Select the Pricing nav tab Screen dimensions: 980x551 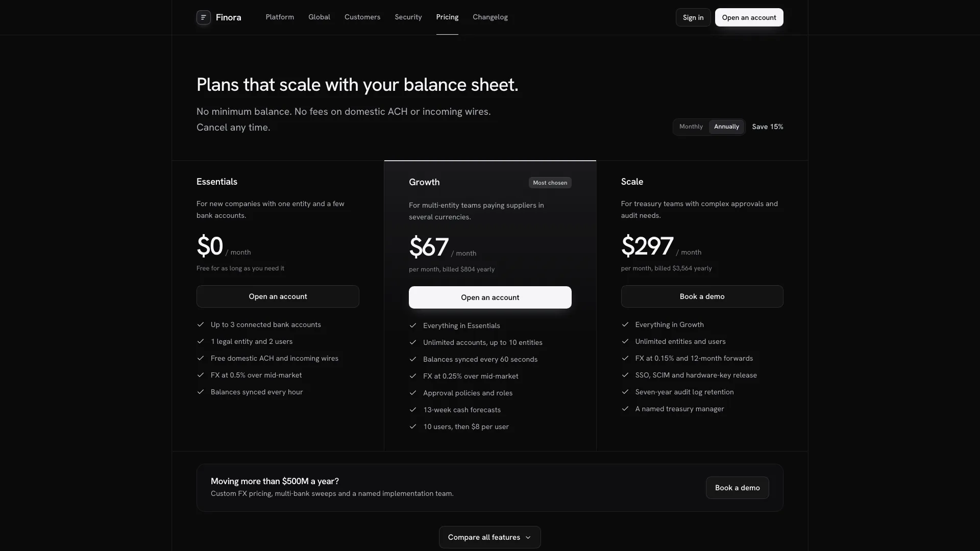pyautogui.click(x=447, y=17)
